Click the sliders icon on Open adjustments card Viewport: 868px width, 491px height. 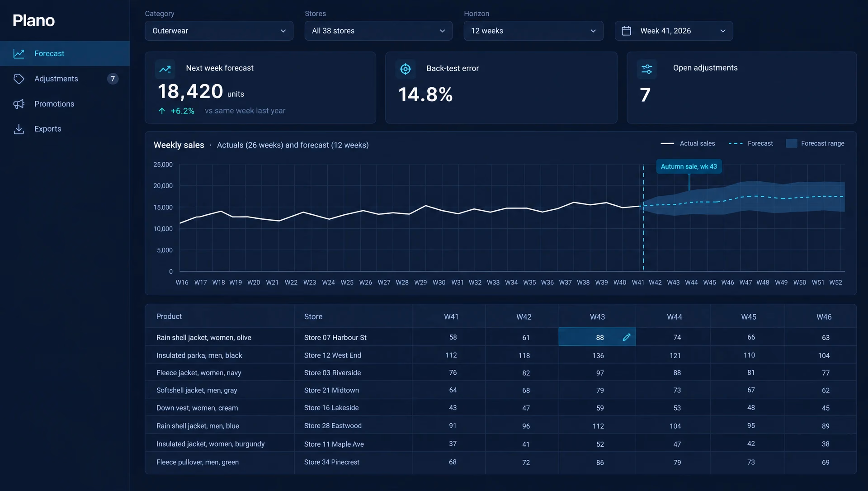click(x=647, y=69)
